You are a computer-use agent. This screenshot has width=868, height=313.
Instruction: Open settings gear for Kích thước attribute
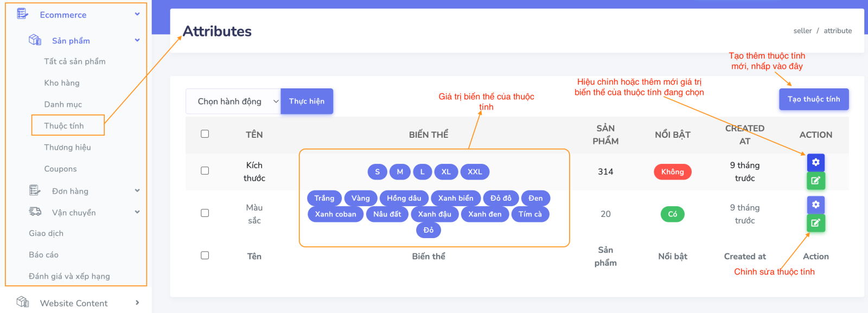[815, 162]
